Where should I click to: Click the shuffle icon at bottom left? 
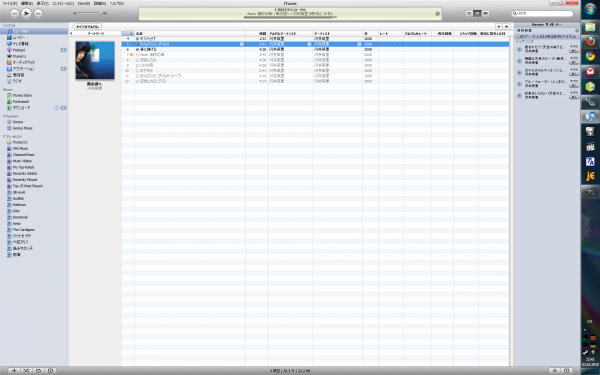click(26, 370)
